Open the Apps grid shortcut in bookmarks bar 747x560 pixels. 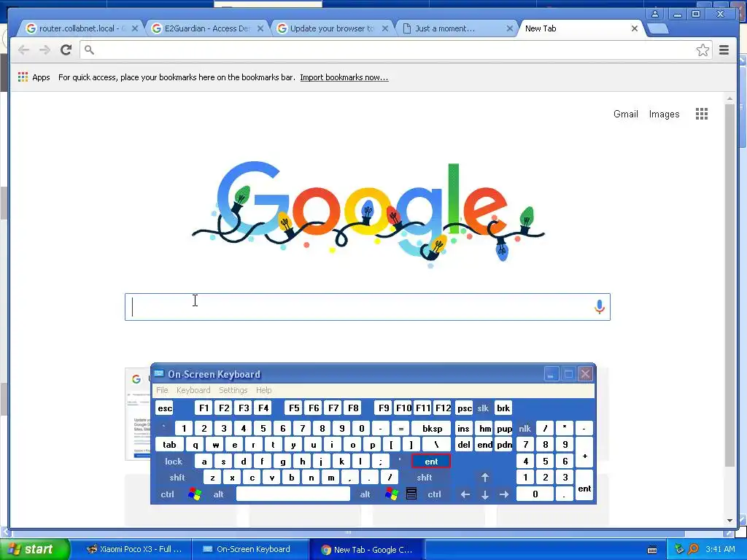pos(34,77)
